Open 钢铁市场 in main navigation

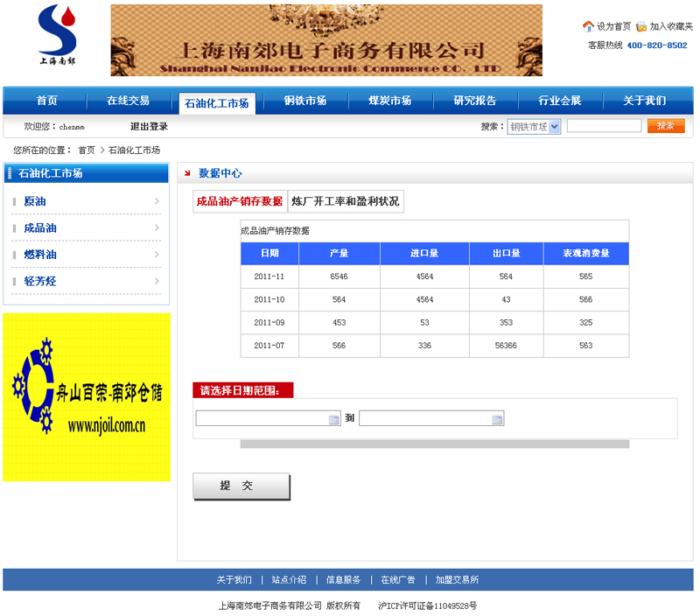pos(304,101)
